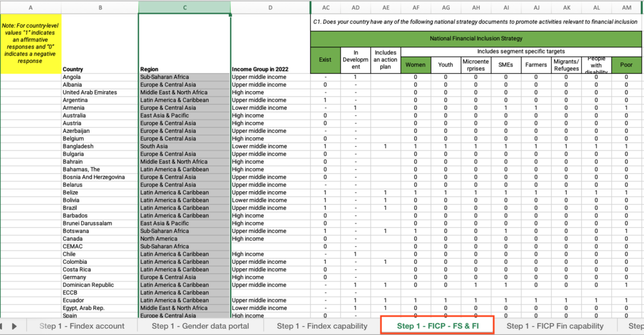This screenshot has width=644, height=335.
Task: Select column AE header
Action: pyautogui.click(x=386, y=8)
